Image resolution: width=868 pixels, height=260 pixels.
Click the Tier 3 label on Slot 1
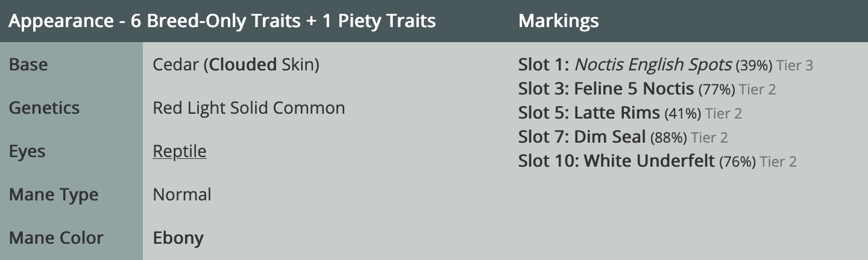pyautogui.click(x=794, y=66)
